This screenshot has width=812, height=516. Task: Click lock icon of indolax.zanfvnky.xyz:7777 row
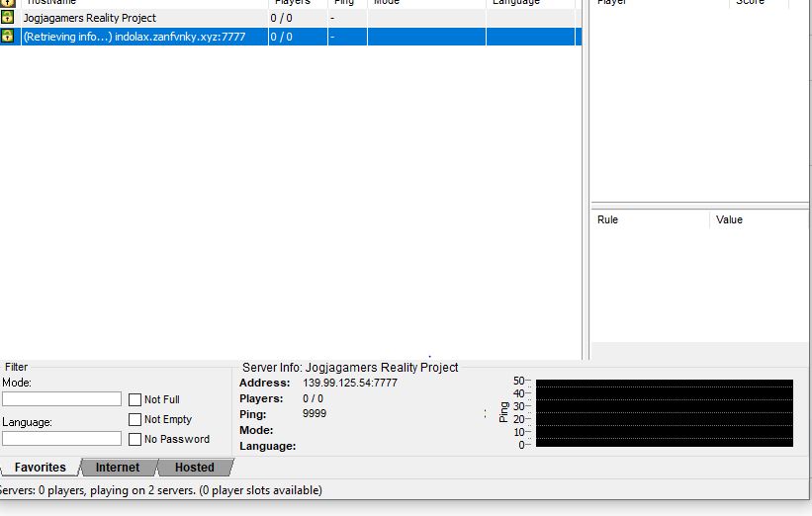pyautogui.click(x=7, y=36)
